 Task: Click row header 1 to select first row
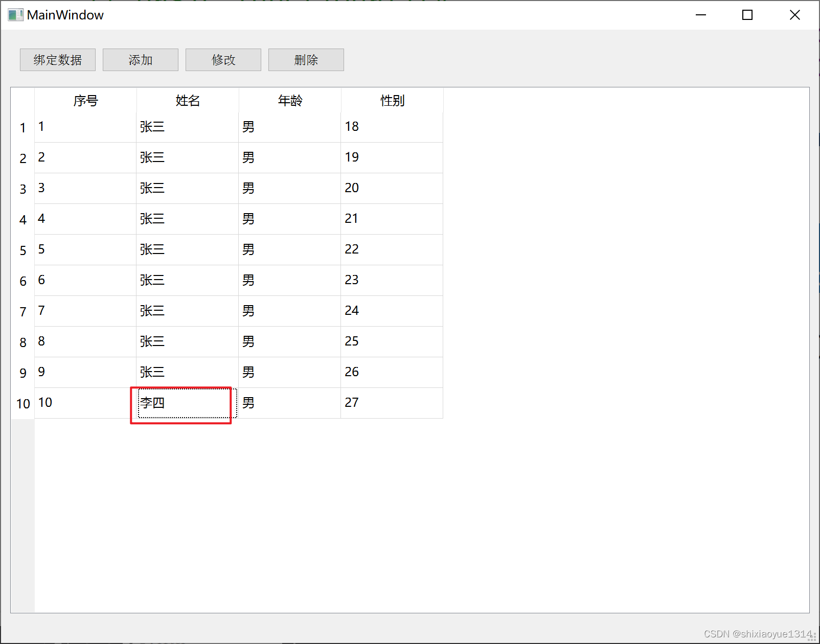point(22,127)
